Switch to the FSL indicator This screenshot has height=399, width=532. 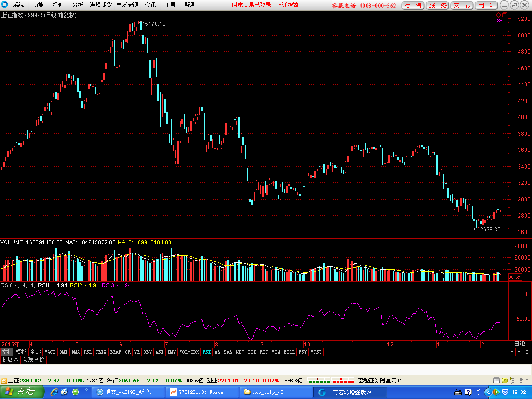[88, 352]
